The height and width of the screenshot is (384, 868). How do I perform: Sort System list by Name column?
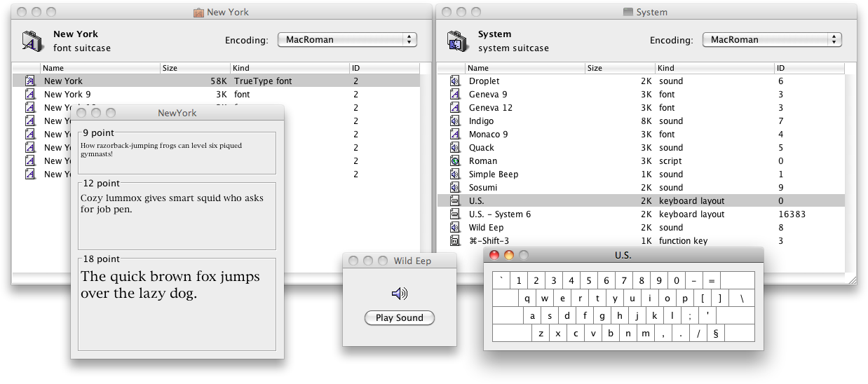coord(524,68)
